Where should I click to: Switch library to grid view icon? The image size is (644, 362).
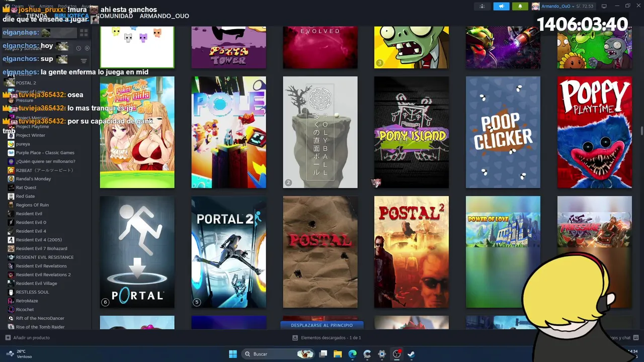click(84, 33)
